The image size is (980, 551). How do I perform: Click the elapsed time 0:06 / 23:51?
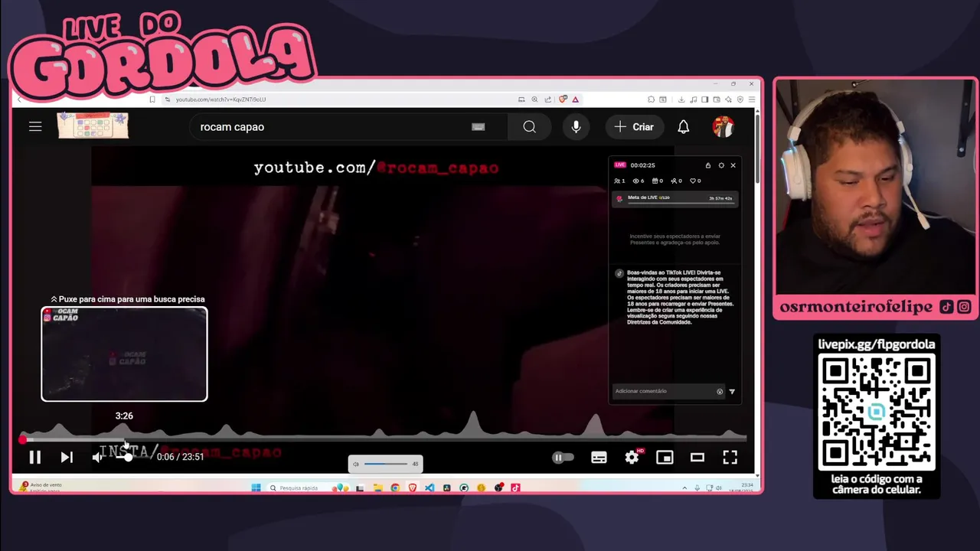click(181, 457)
